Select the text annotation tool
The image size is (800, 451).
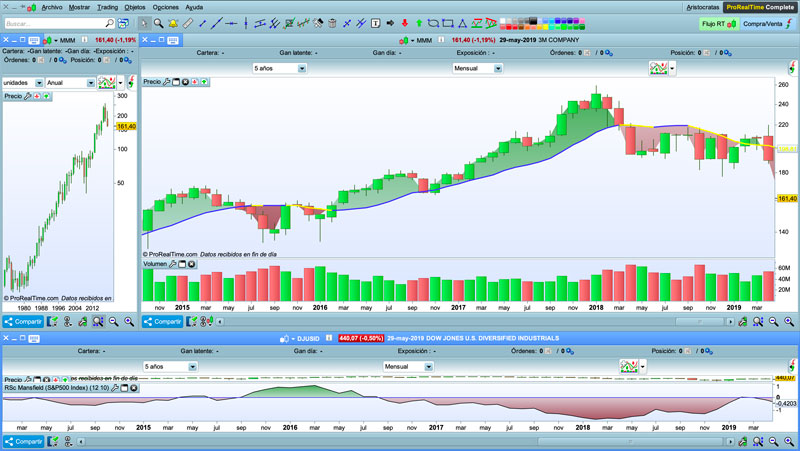point(376,23)
